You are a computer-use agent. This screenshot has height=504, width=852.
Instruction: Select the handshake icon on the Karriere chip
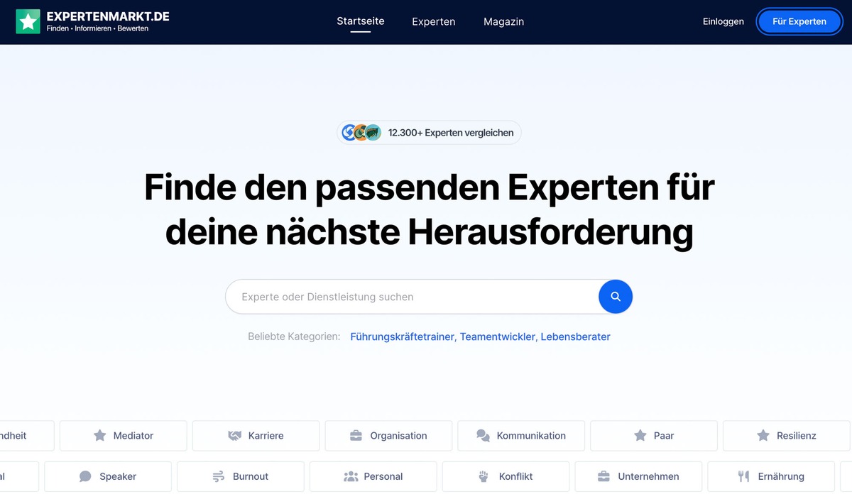[234, 435]
